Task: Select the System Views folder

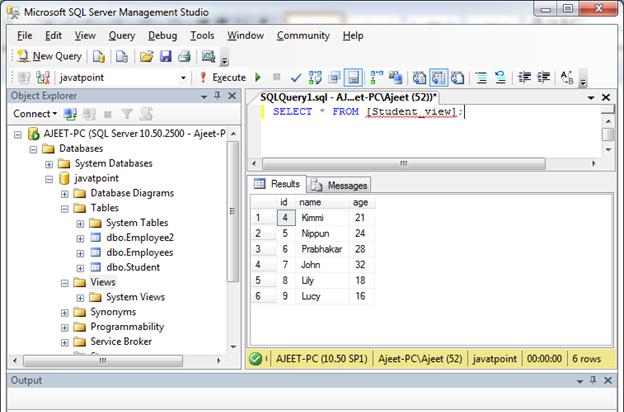Action: (x=135, y=297)
